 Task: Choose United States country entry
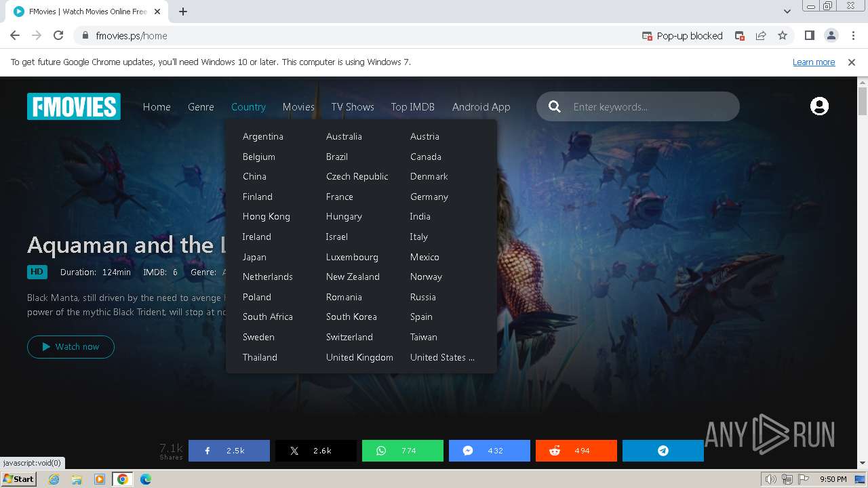442,357
